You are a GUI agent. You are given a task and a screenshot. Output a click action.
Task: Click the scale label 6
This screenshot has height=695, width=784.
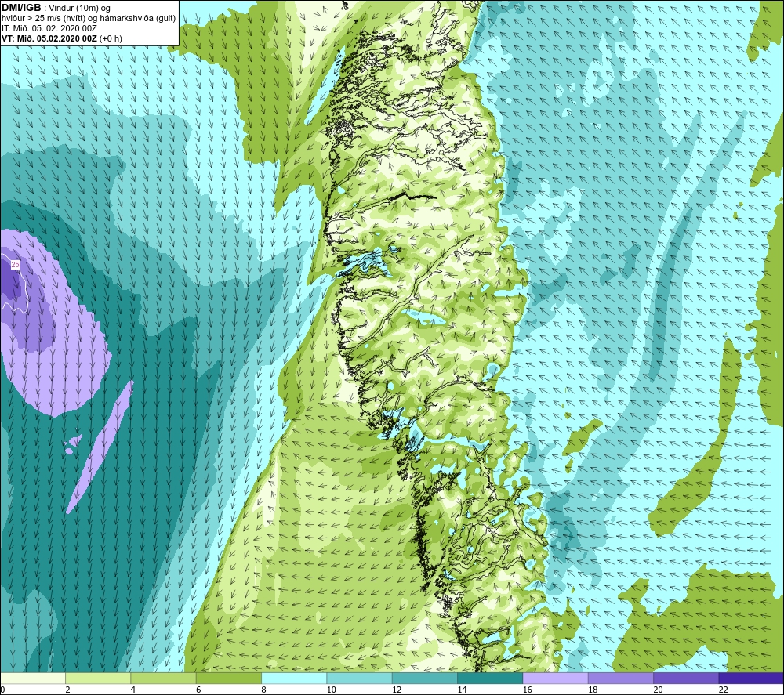point(198,690)
